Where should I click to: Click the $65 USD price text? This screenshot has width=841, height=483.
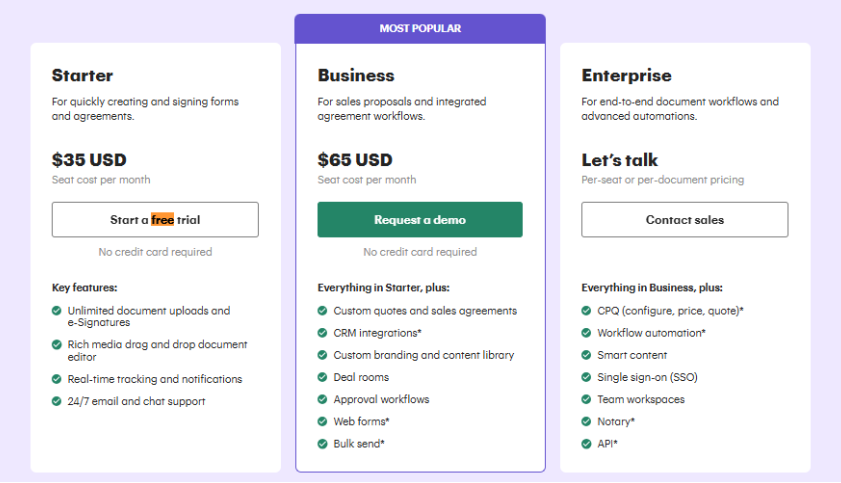point(355,160)
